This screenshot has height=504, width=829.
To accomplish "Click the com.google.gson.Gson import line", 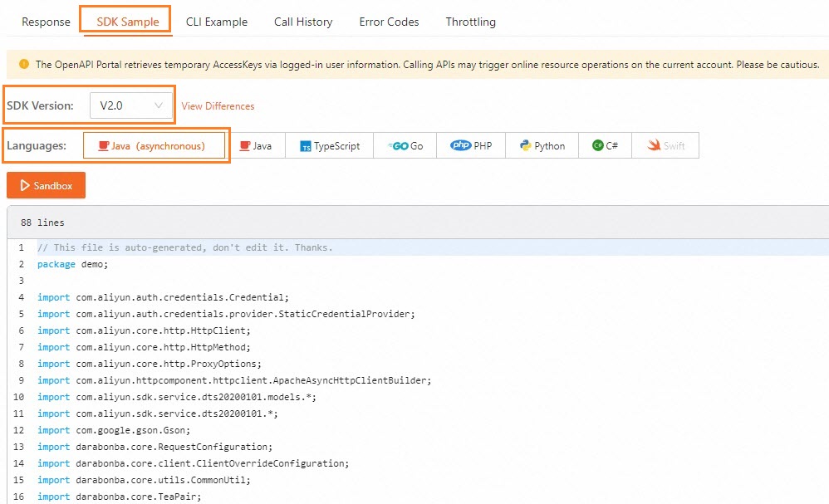I will coord(114,430).
